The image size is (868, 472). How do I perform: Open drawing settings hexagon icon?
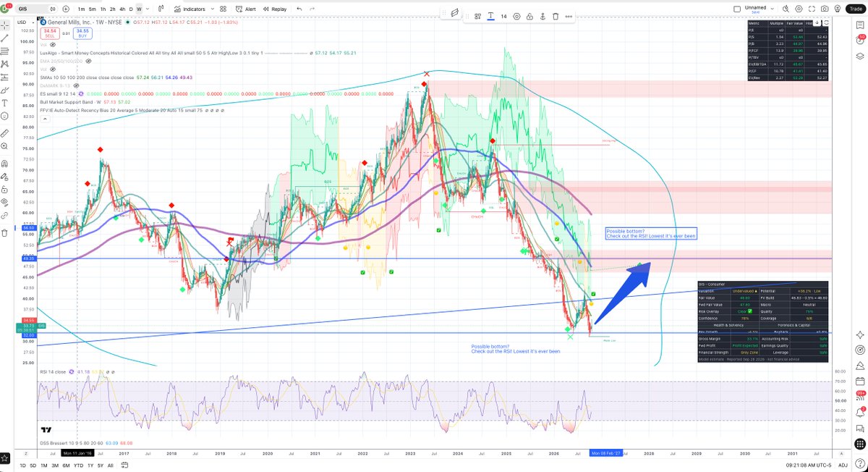516,16
